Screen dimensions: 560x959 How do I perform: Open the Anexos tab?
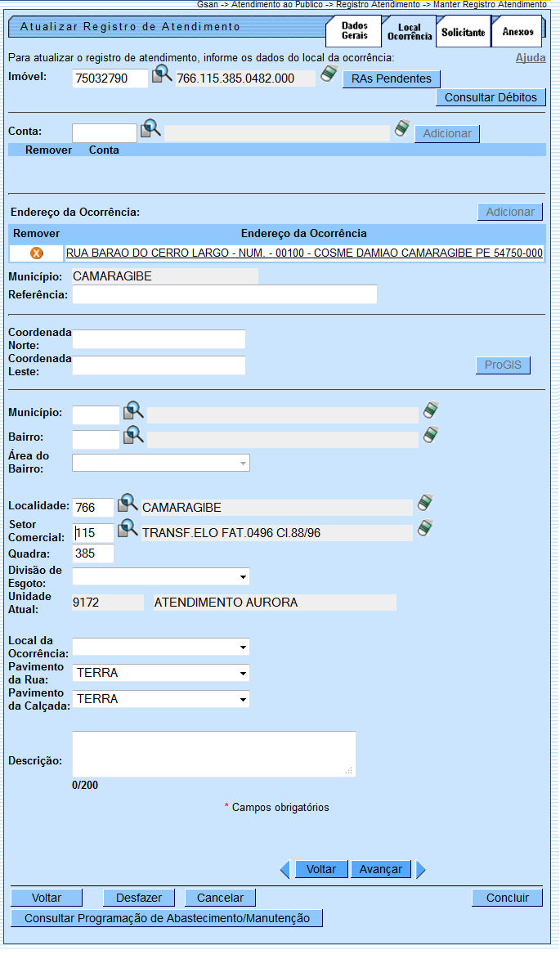517,33
